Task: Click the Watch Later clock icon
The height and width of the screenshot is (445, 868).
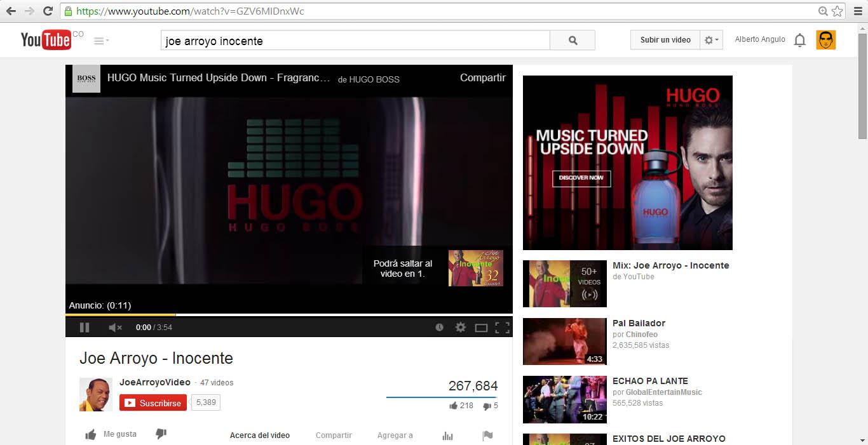Action: coord(439,328)
